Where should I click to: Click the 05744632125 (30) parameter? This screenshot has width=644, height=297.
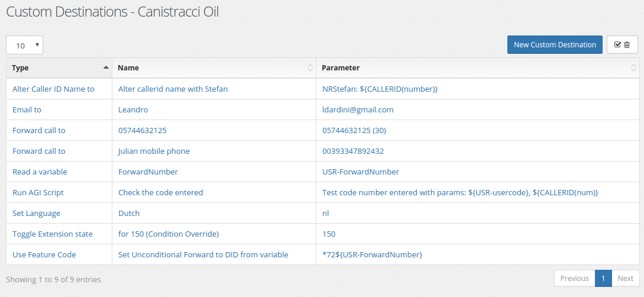coord(354,130)
